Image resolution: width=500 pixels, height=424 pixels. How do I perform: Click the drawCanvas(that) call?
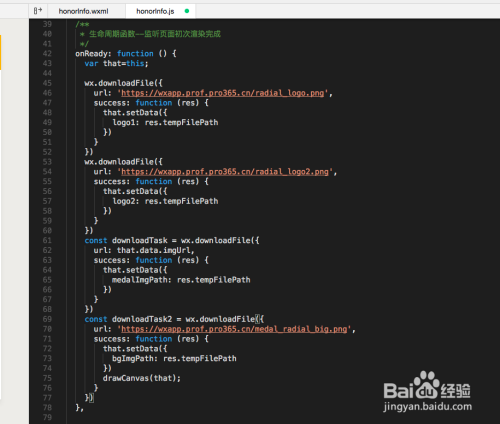(142, 378)
